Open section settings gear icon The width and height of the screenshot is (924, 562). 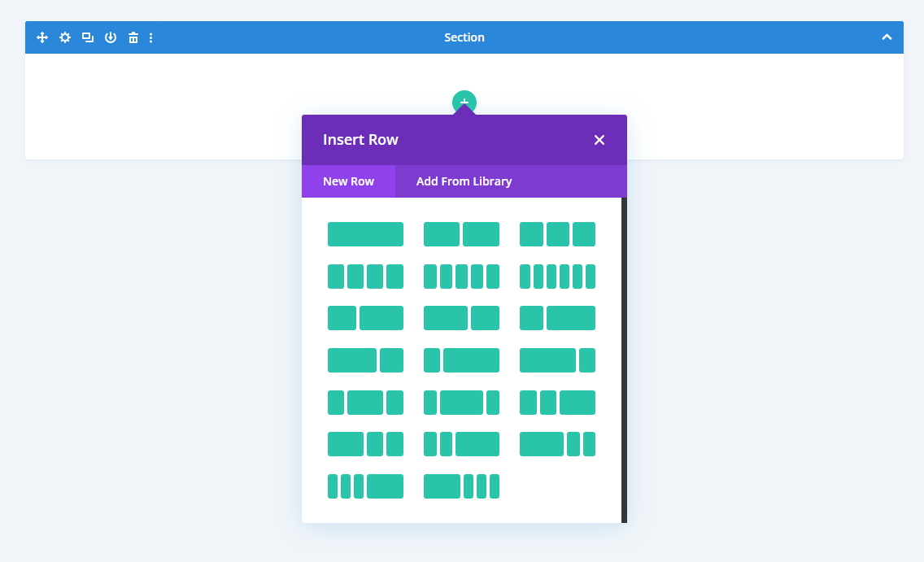pos(65,37)
